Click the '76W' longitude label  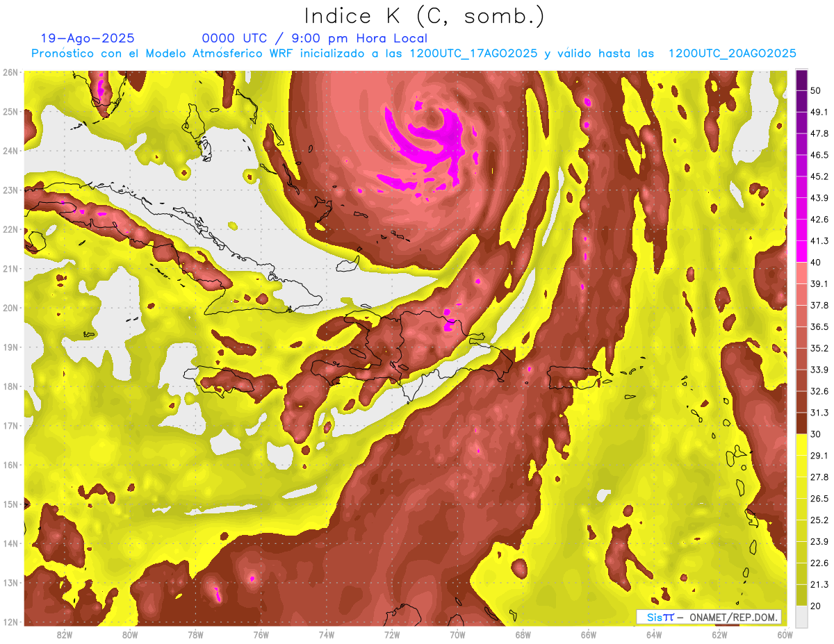(x=261, y=635)
